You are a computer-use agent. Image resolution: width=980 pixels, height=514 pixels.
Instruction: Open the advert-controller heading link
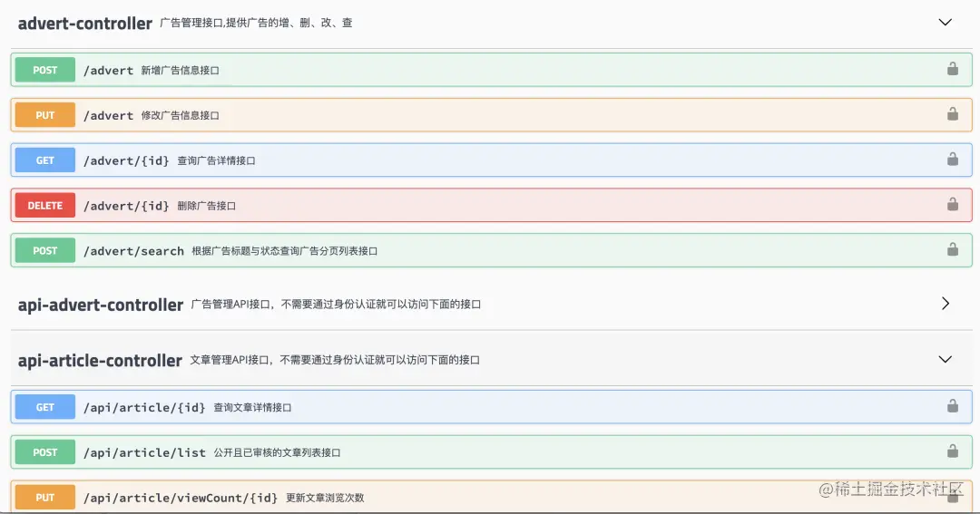coord(85,23)
